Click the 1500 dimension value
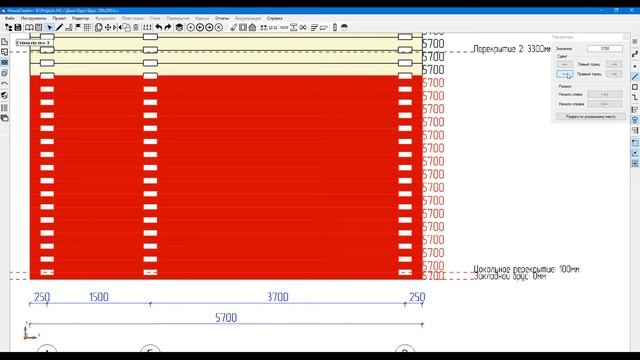The height and width of the screenshot is (360, 640). click(x=99, y=297)
